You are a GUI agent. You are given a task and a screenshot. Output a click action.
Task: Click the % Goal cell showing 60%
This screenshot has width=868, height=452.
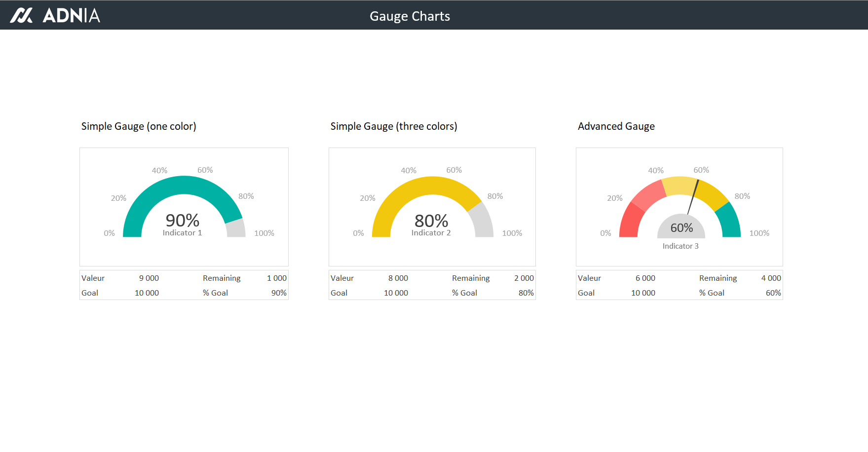[x=773, y=293]
